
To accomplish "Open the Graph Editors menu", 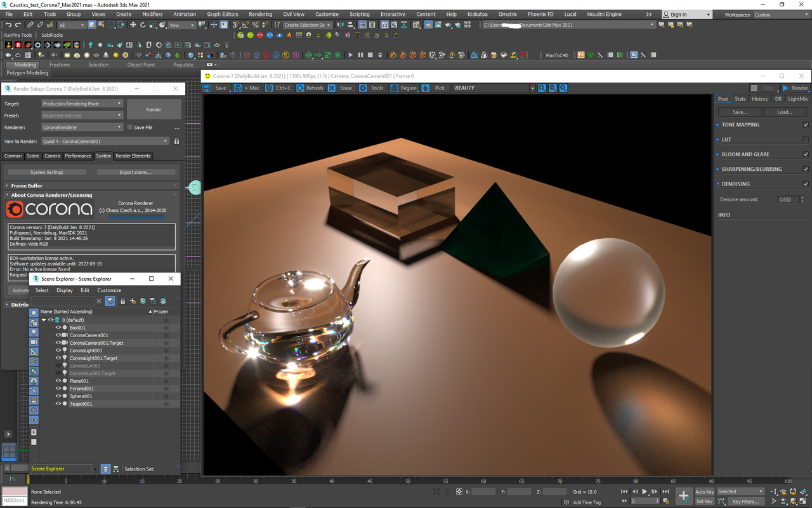I will pyautogui.click(x=223, y=14).
